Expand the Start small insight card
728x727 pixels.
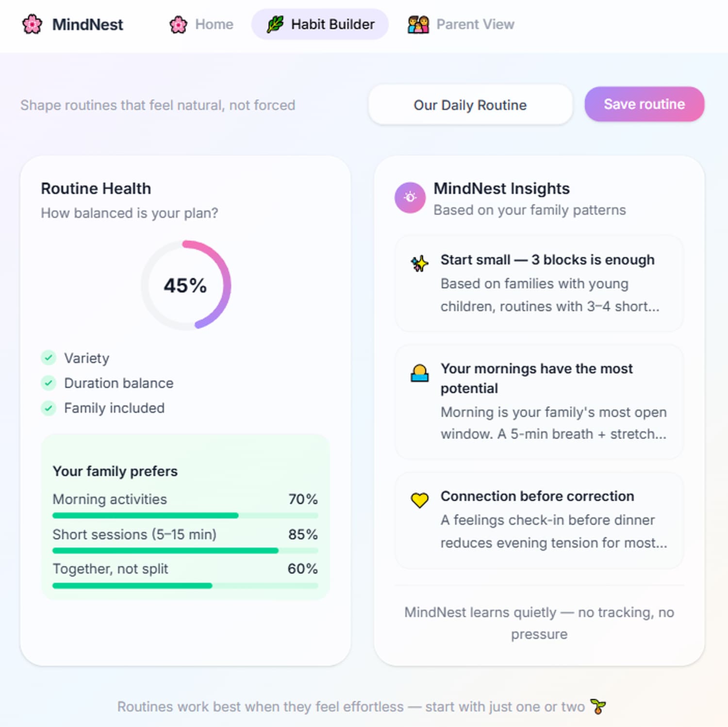pos(540,284)
